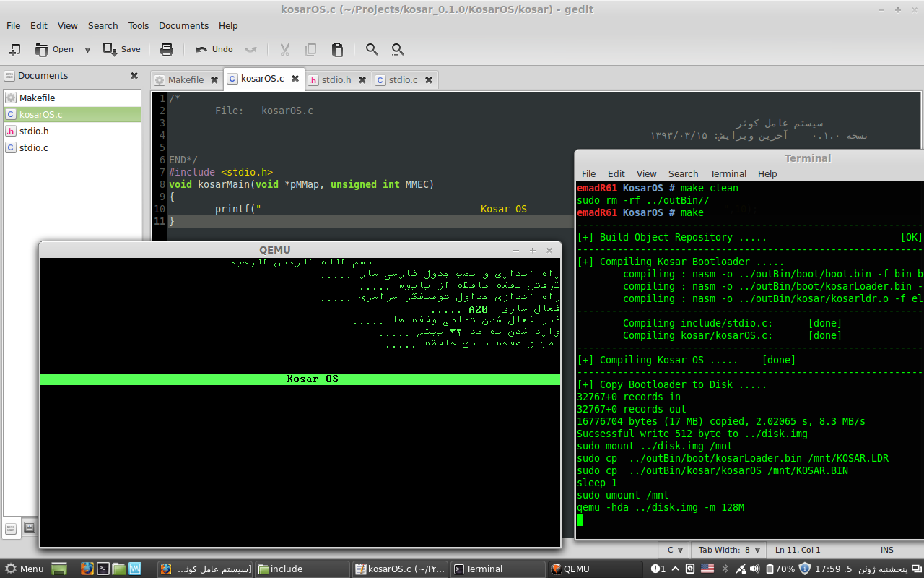Switch to the stdio.h tab
924x578 pixels.
[x=336, y=79]
